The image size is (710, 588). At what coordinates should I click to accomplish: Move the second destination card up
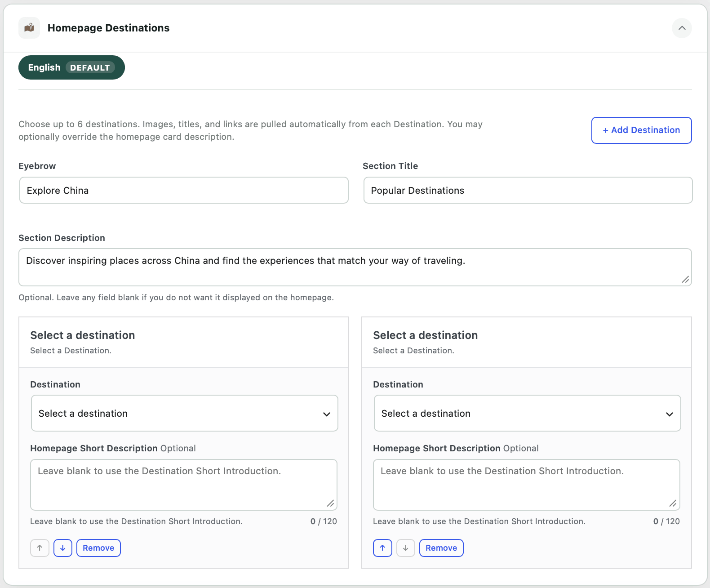point(382,548)
